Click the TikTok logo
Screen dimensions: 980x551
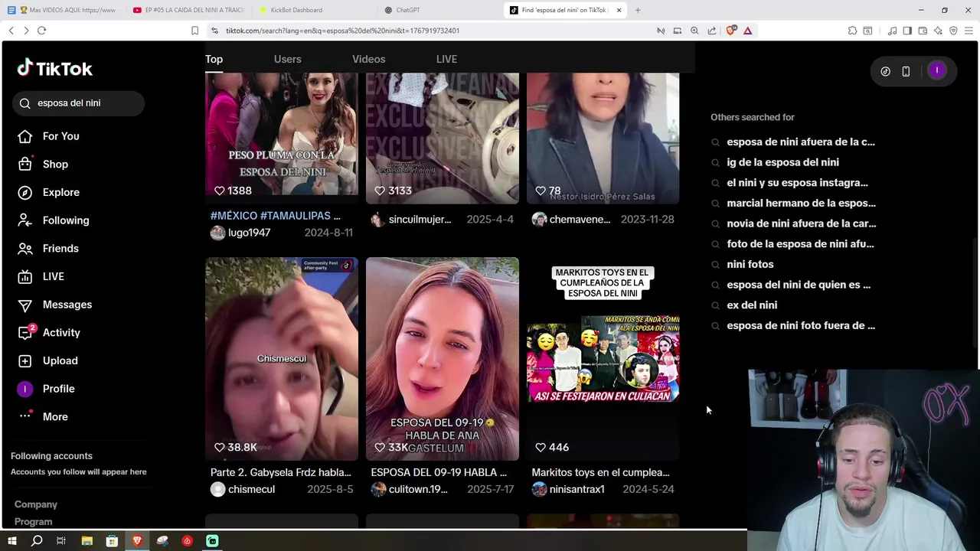[54, 68]
